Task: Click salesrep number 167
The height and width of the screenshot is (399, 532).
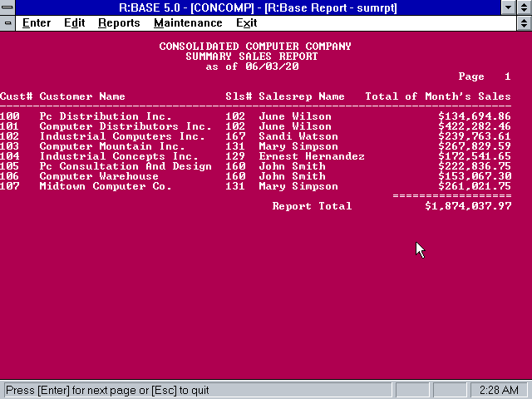Action: (x=235, y=136)
